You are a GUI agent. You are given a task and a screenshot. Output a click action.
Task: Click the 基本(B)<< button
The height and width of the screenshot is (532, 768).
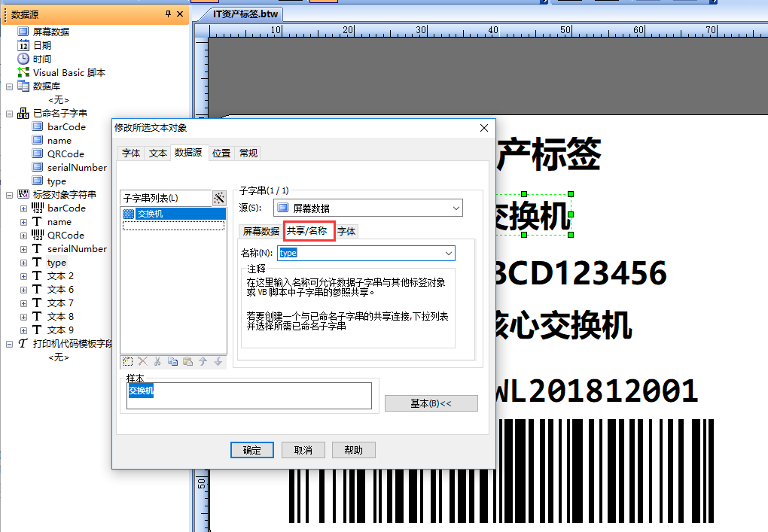pos(431,403)
